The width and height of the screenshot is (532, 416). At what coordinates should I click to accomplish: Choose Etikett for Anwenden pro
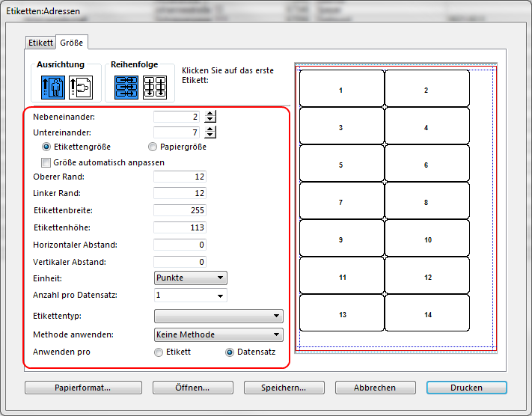158,352
